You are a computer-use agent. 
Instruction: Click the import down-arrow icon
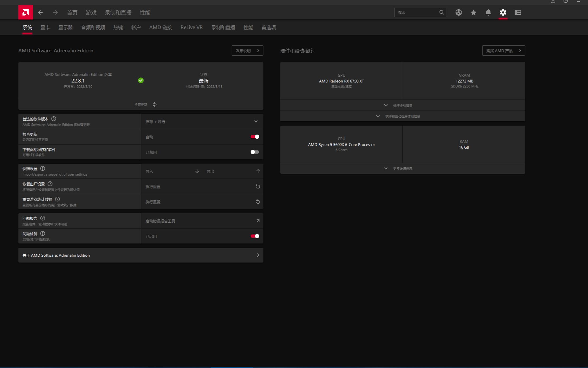coord(197,171)
